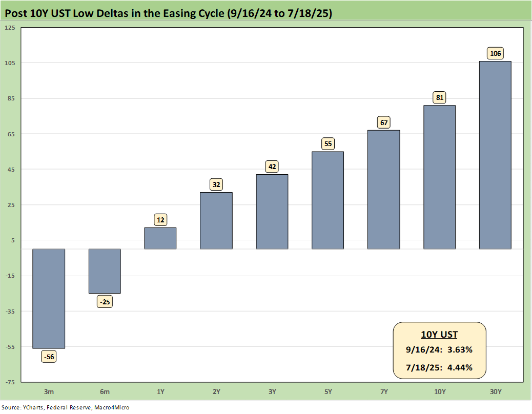The image size is (532, 414).
Task: Click the 81 data label
Action: click(440, 98)
